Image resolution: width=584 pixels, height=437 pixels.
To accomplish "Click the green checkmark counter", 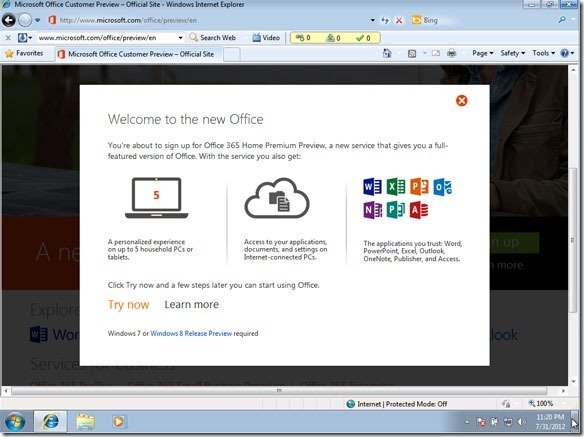I will (363, 38).
